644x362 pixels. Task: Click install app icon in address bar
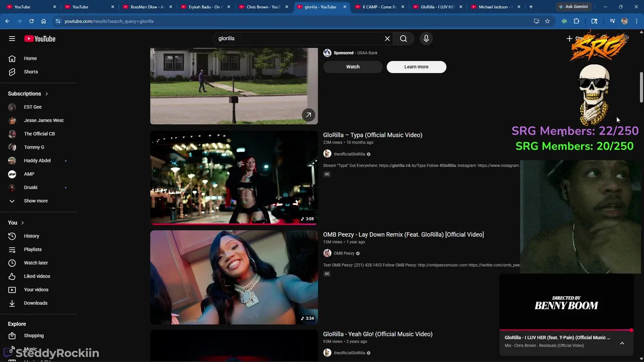536,21
